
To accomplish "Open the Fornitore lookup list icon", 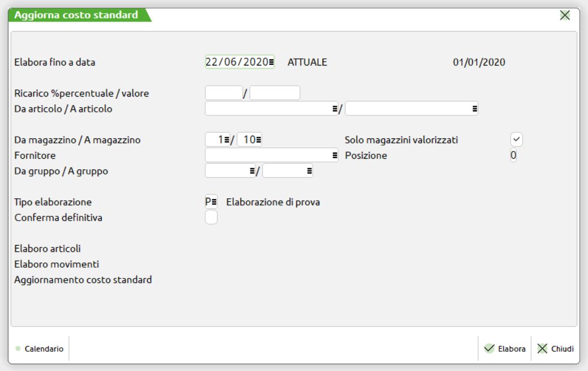I will click(x=335, y=155).
